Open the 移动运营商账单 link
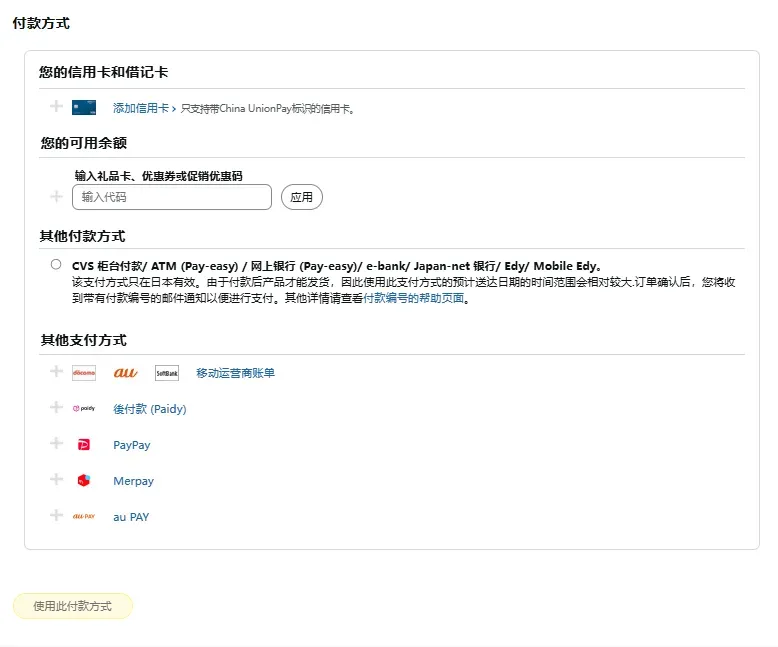Screen dimensions: 778x647 tap(235, 373)
